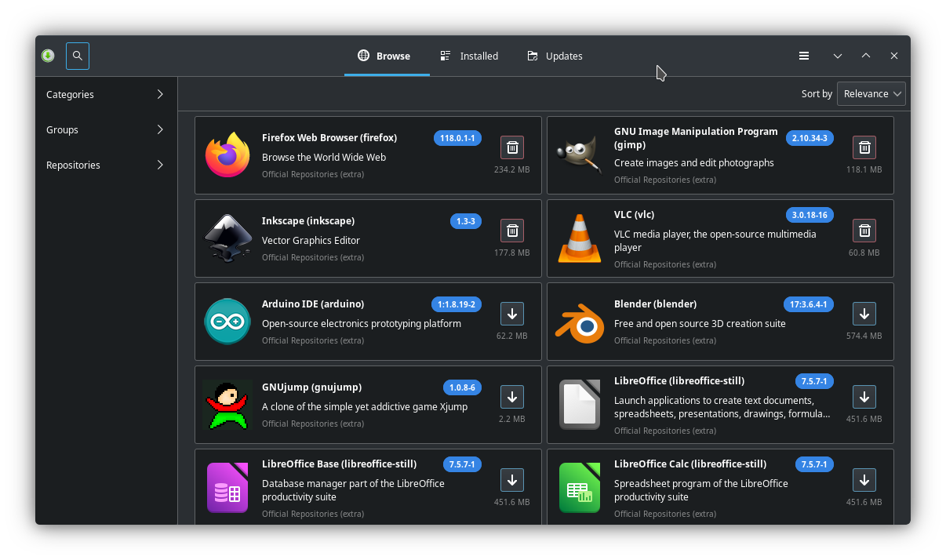Install LibreOffice using download arrow
This screenshot has width=946, height=560.
tap(864, 397)
